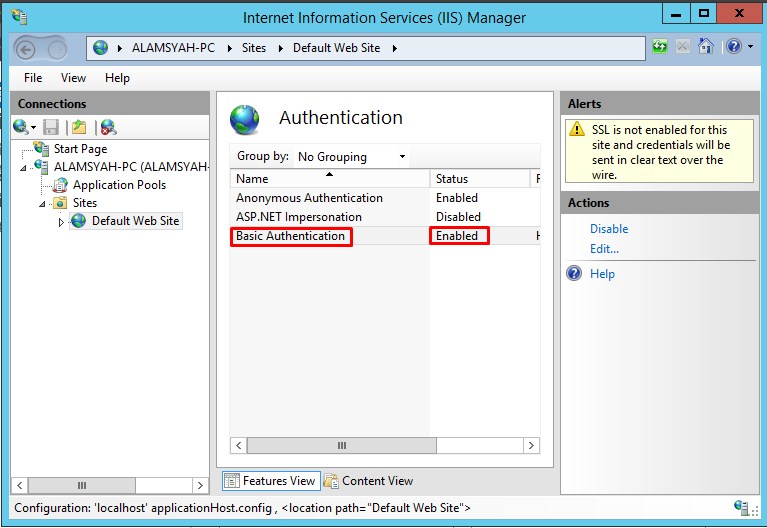Open the dropdown arrow next to connection icon
The width and height of the screenshot is (767, 528).
33,128
